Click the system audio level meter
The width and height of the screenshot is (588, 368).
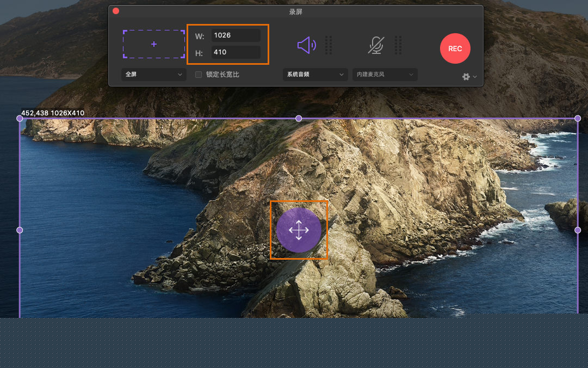click(x=329, y=45)
